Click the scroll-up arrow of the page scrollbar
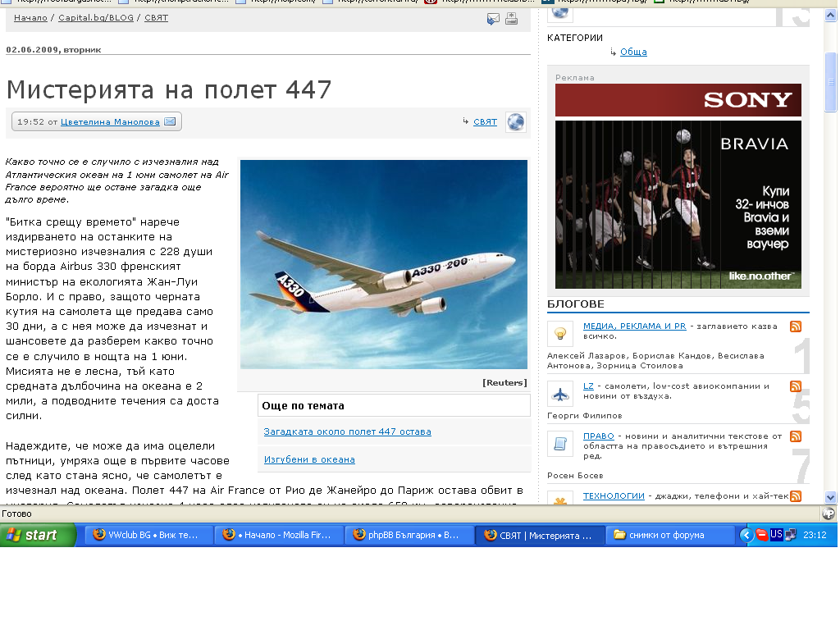840x630 pixels. point(830,15)
